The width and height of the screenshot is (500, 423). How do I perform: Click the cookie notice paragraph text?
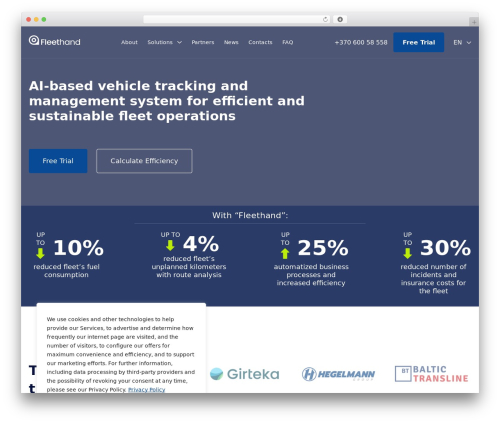(121, 354)
